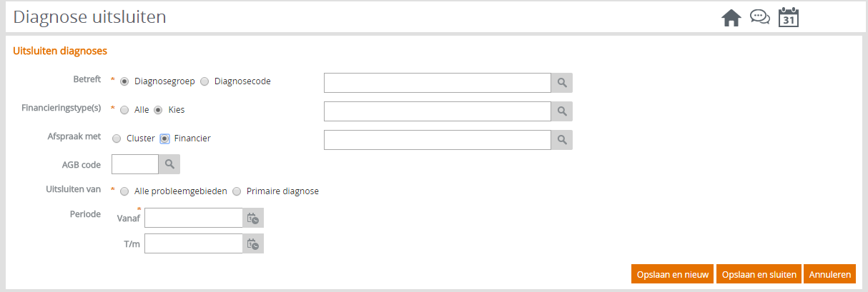Image resolution: width=868 pixels, height=292 pixels.
Task: Cancel with the Annuleren button
Action: pos(829,274)
